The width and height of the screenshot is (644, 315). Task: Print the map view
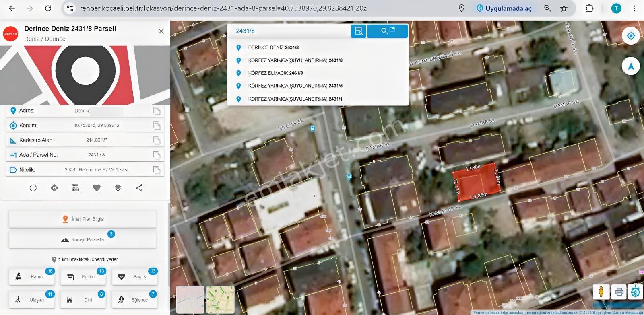(x=619, y=292)
